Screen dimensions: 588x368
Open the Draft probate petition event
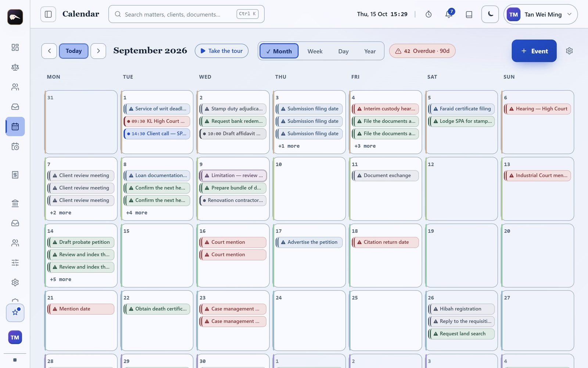(x=81, y=242)
